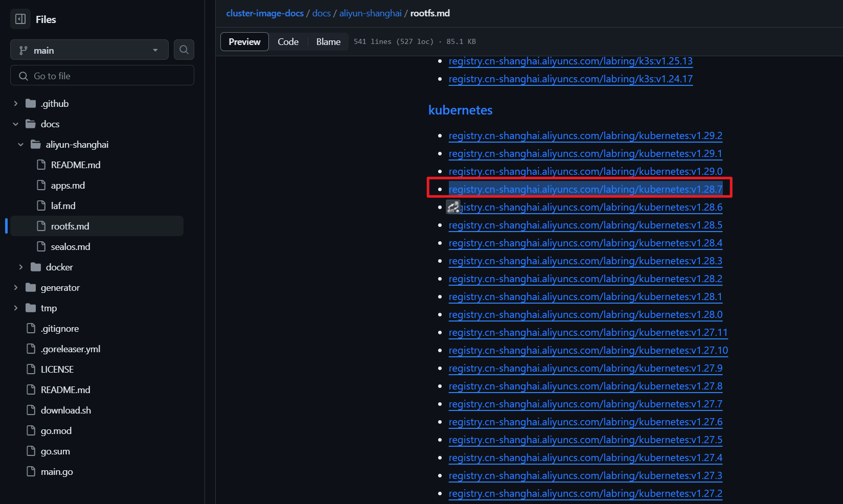This screenshot has height=504, width=843.
Task: Open apps.md file
Action: coord(68,186)
